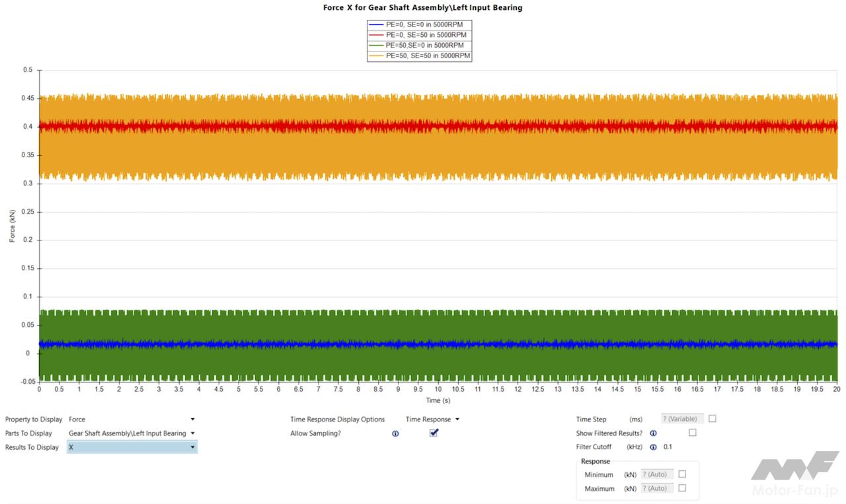This screenshot has width=846, height=504.
Task: Click the Filter Cutoff info icon
Action: [653, 447]
